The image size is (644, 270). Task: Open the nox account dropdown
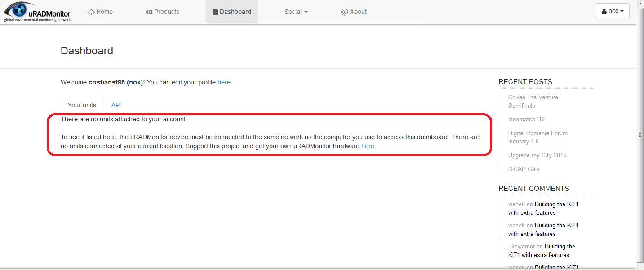click(613, 11)
